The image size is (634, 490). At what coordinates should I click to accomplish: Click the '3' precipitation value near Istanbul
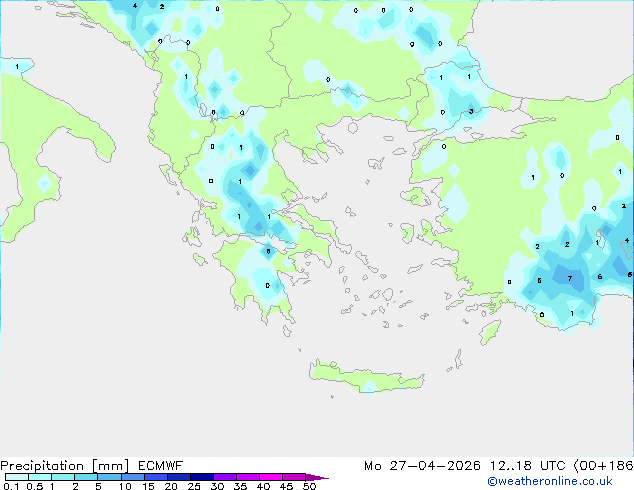click(471, 111)
